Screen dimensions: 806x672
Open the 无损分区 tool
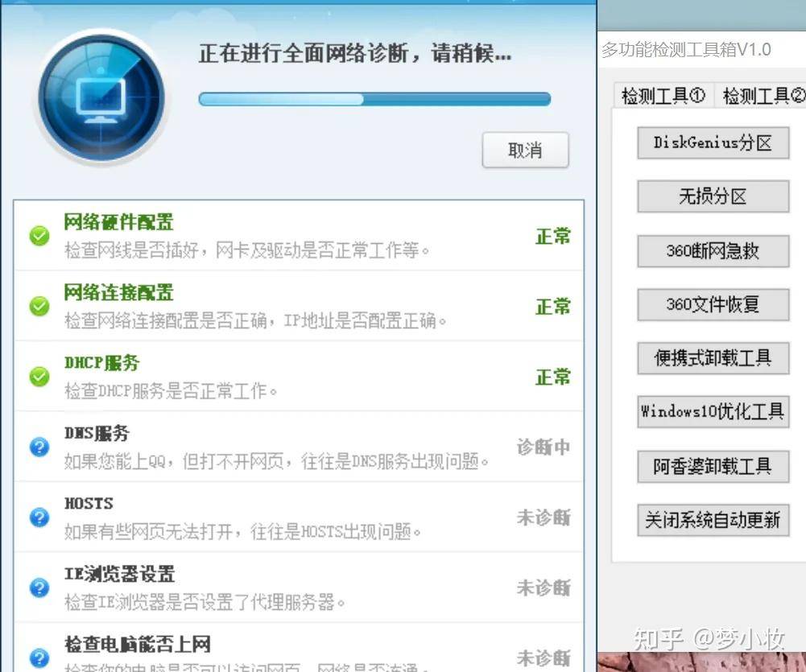[713, 196]
